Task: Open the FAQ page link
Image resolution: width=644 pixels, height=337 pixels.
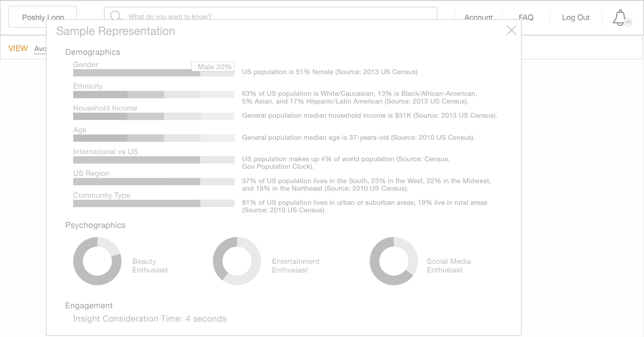Action: click(526, 17)
